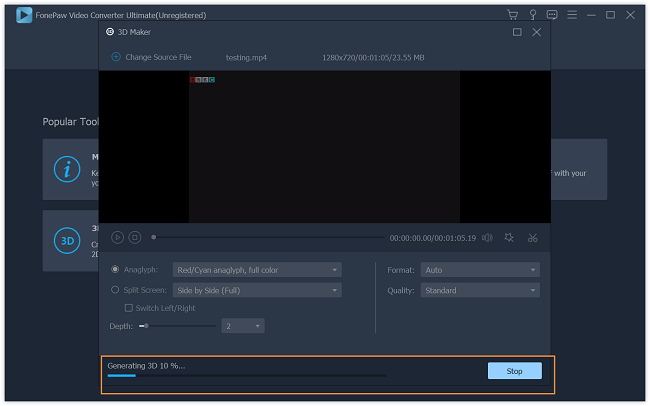Image resolution: width=650 pixels, height=406 pixels.
Task: Expand the Depth value dropdown
Action: 243,326
